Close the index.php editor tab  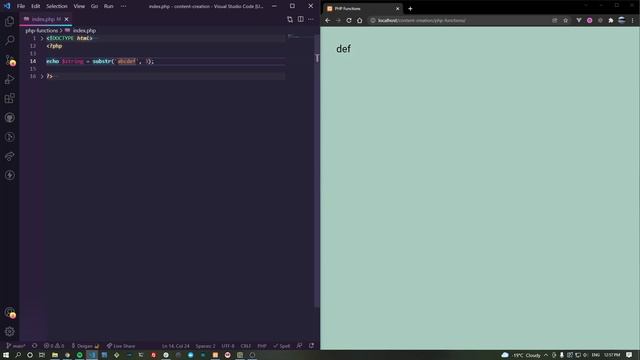[x=67, y=19]
